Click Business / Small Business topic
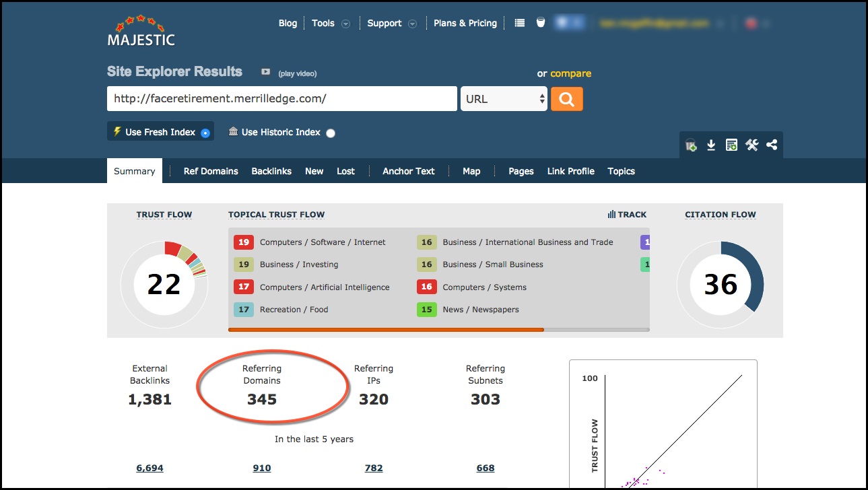The width and height of the screenshot is (868, 490). pyautogui.click(x=493, y=265)
